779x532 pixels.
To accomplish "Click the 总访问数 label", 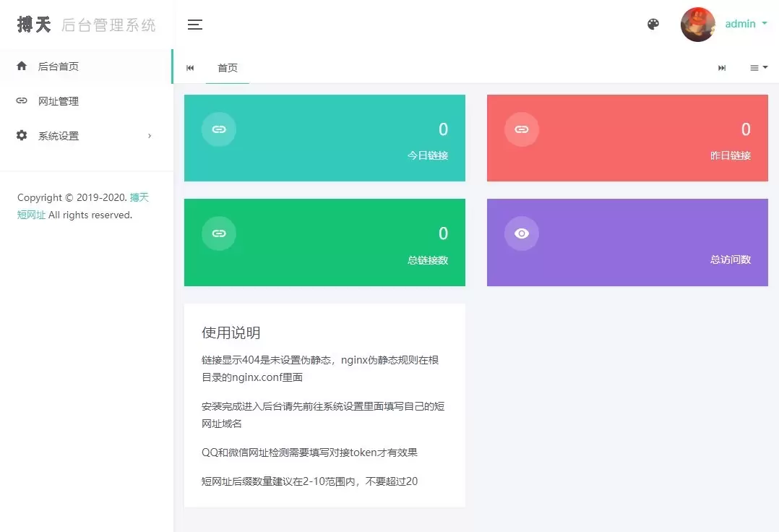I will pos(731,259).
